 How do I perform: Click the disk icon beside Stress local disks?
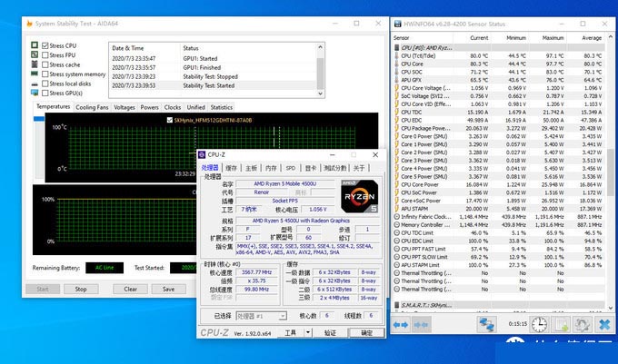(35, 84)
